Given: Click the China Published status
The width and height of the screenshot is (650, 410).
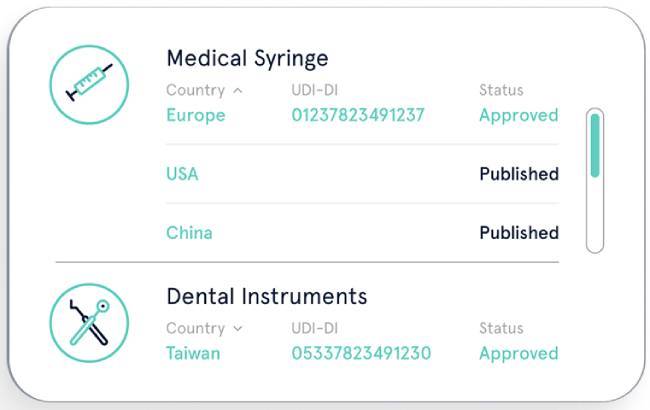Looking at the screenshot, I should [x=518, y=233].
